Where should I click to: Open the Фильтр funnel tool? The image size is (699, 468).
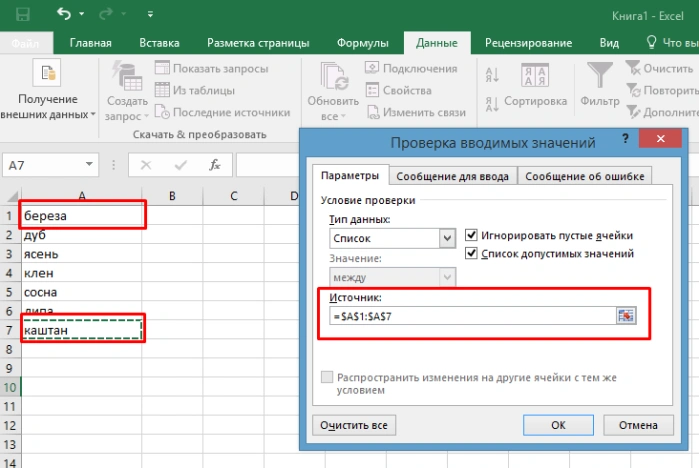[x=600, y=85]
